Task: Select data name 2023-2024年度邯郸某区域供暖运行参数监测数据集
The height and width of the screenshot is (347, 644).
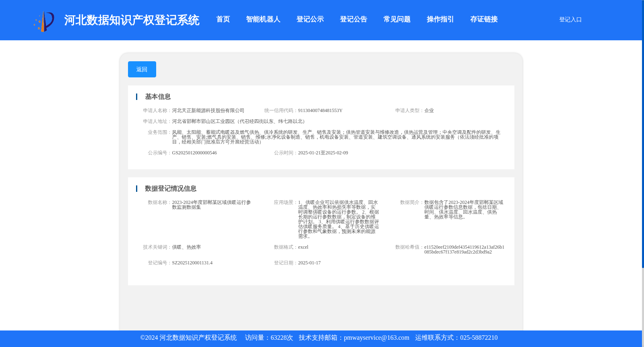Action: pos(212,205)
